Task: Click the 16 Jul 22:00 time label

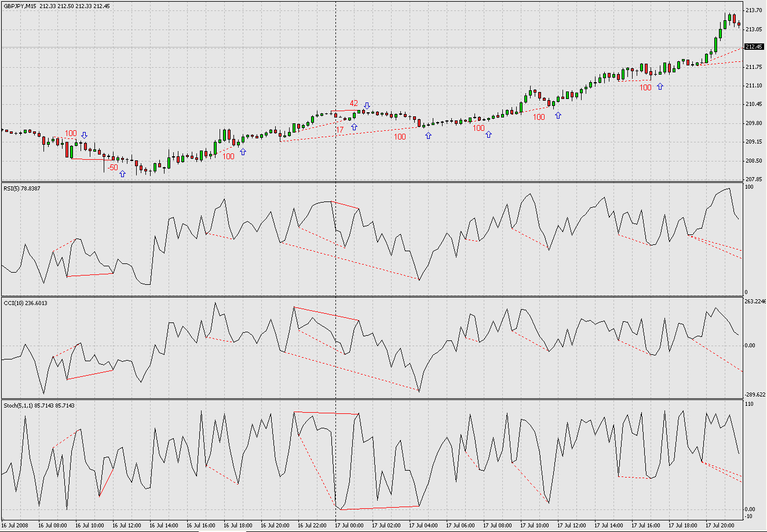Action: [x=312, y=526]
